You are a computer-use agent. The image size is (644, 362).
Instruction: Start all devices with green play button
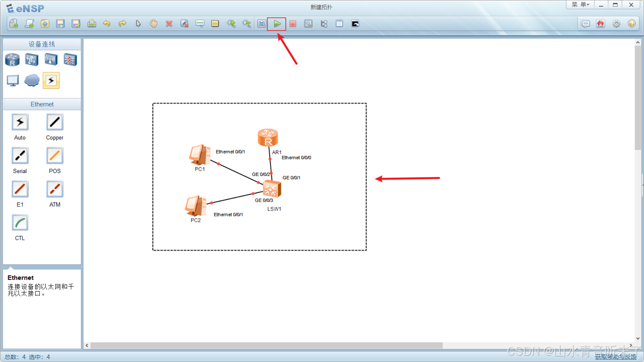coord(277,24)
